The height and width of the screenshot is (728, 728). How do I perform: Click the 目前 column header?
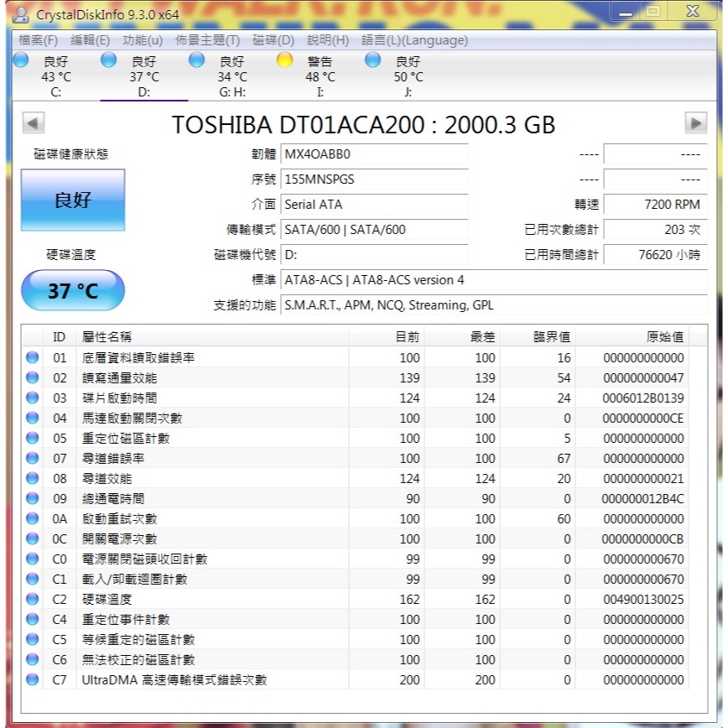click(387, 336)
